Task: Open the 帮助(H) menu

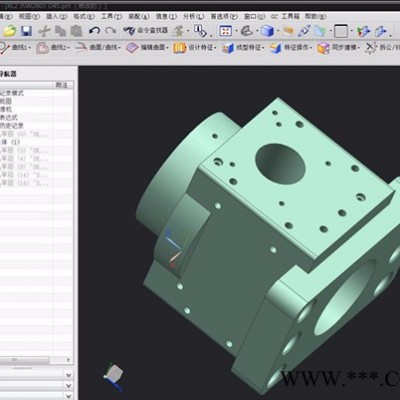Action: (315, 16)
